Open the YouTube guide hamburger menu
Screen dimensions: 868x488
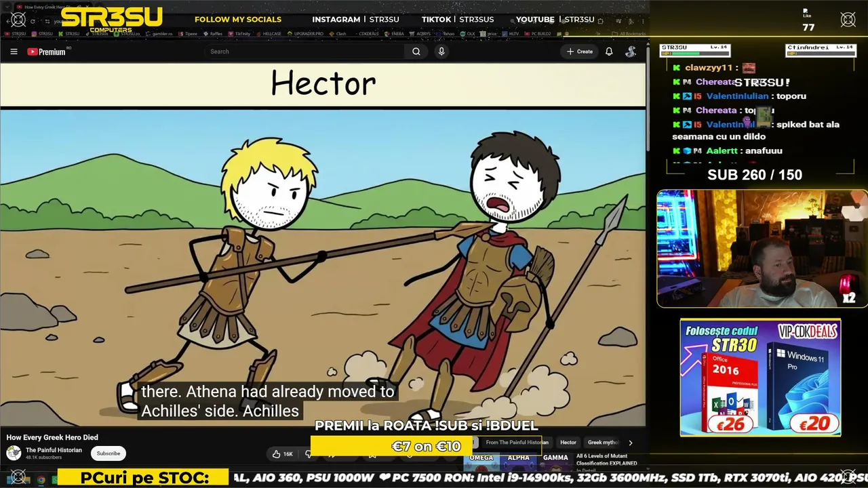(14, 52)
